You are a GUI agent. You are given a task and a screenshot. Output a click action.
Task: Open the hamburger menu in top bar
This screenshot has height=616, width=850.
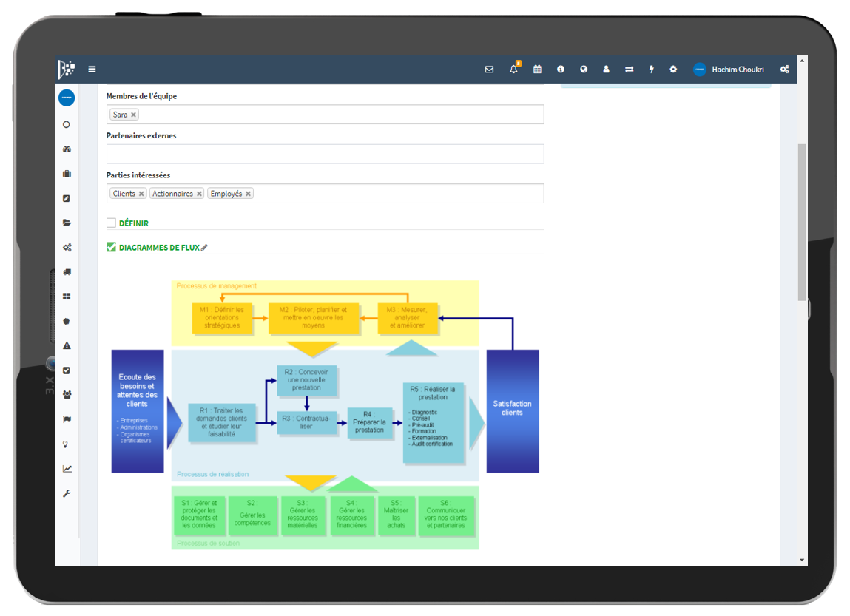point(92,70)
